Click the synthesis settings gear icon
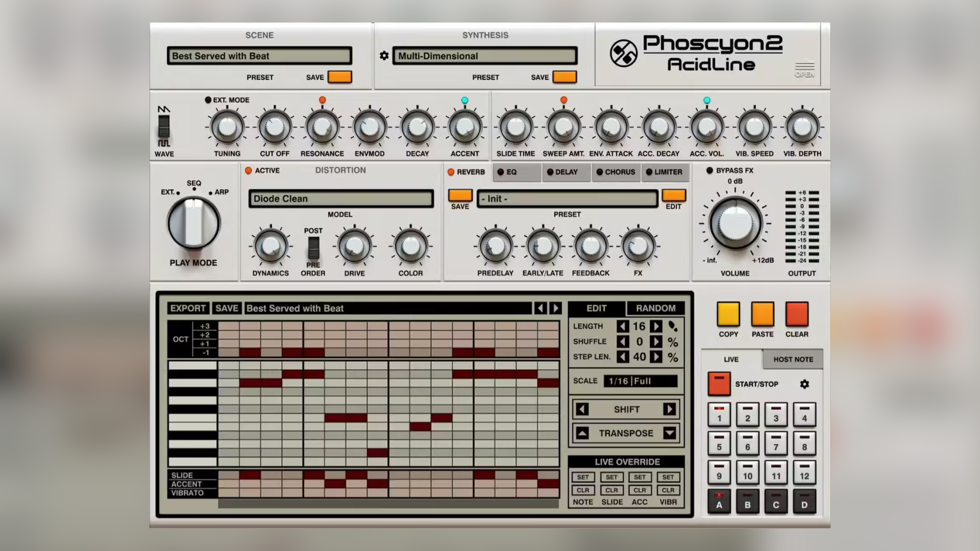This screenshot has width=980, height=551. [x=384, y=56]
